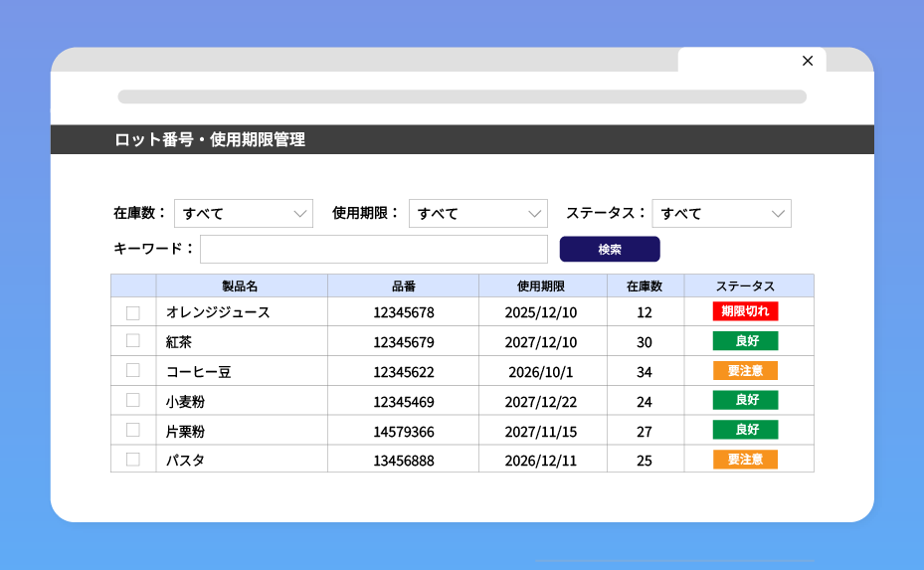Click the 品番 column header
Image resolution: width=924 pixels, height=570 pixels.
[x=403, y=286]
